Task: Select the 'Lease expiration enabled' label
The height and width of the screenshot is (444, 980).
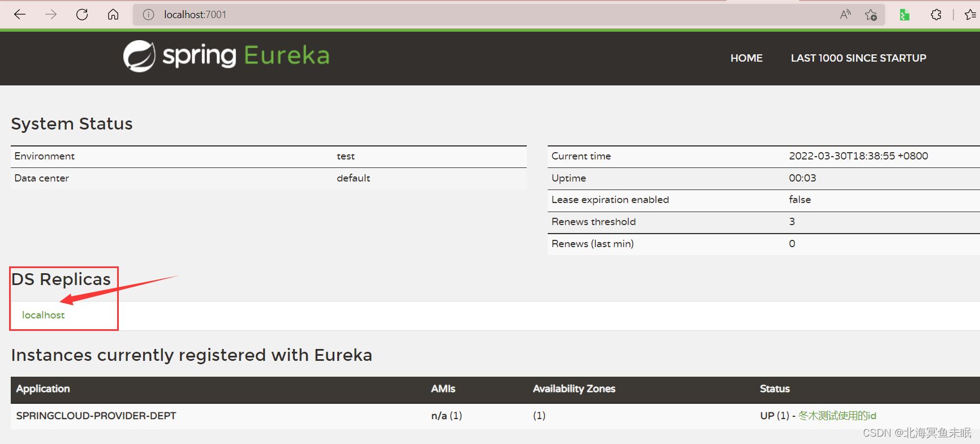Action: point(610,200)
